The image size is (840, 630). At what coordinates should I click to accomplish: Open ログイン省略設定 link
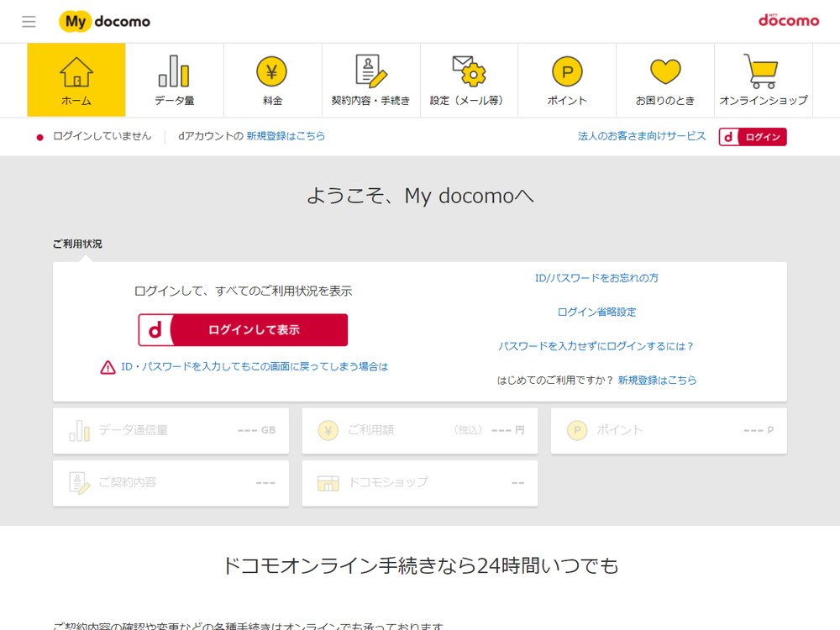(596, 312)
